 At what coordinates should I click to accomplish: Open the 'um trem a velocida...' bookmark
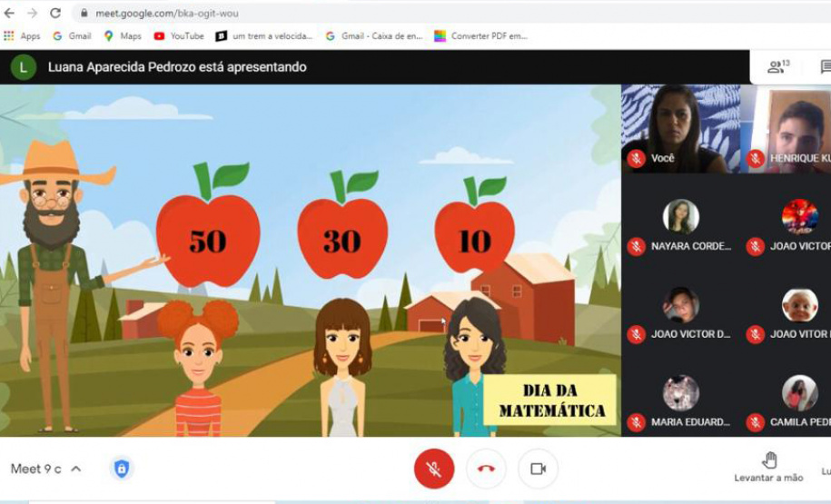[x=264, y=36]
